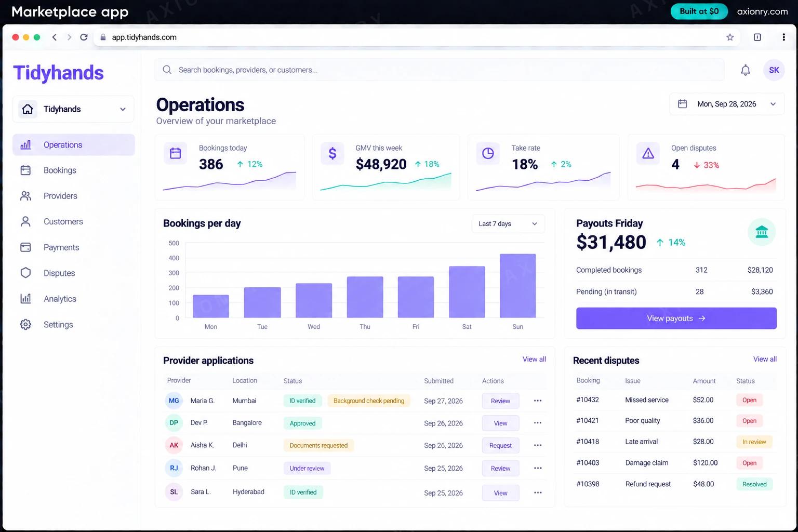Click View for Sara L.

click(500, 493)
